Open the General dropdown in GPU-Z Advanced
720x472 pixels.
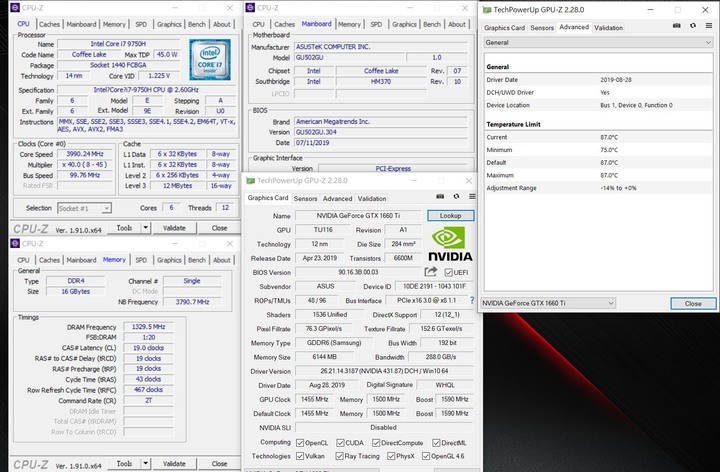pyautogui.click(x=598, y=42)
